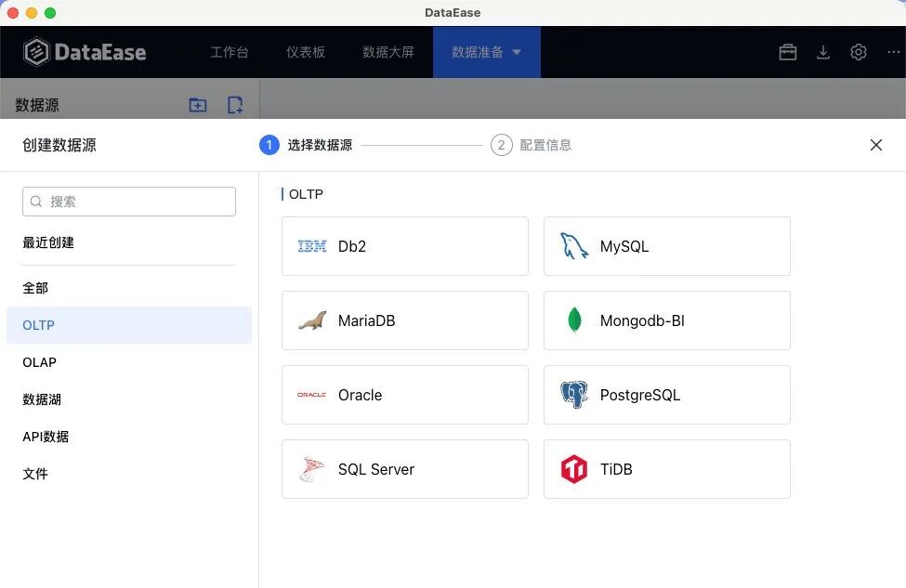The width and height of the screenshot is (906, 588).
Task: Click the 选择数据源 step label
Action: pyautogui.click(x=320, y=145)
